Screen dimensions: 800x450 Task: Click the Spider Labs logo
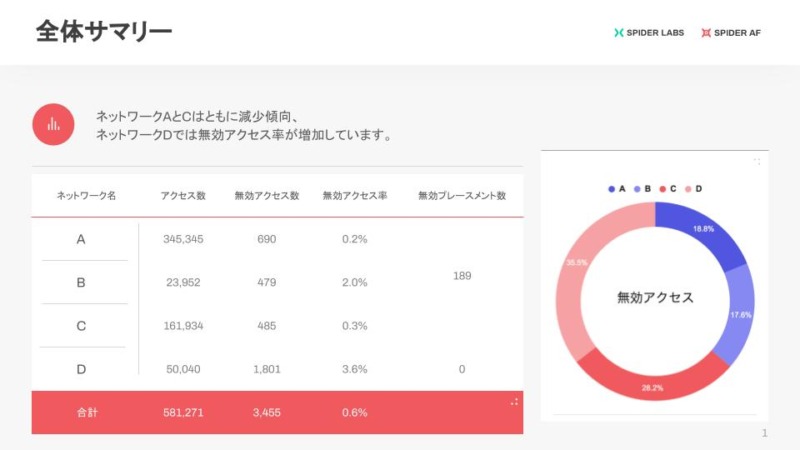click(649, 33)
